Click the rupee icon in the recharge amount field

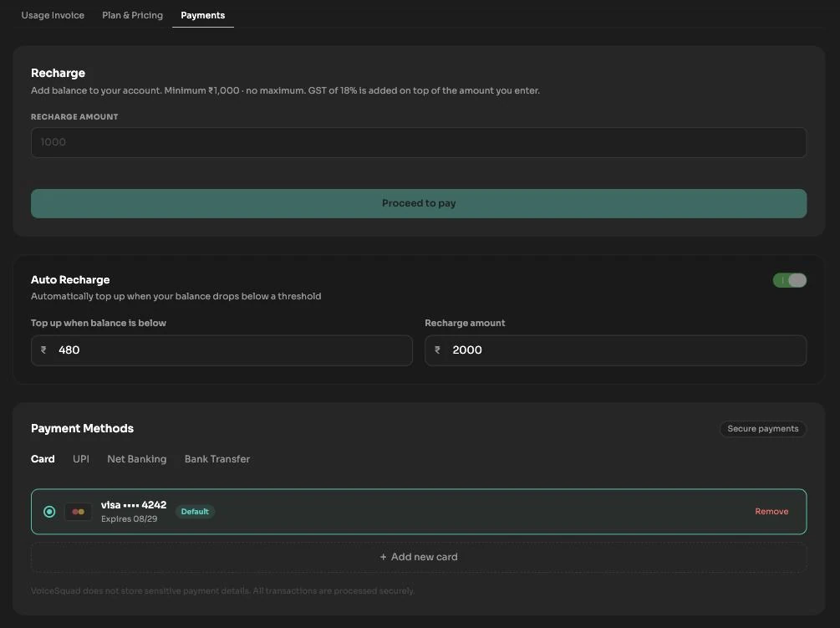[437, 350]
